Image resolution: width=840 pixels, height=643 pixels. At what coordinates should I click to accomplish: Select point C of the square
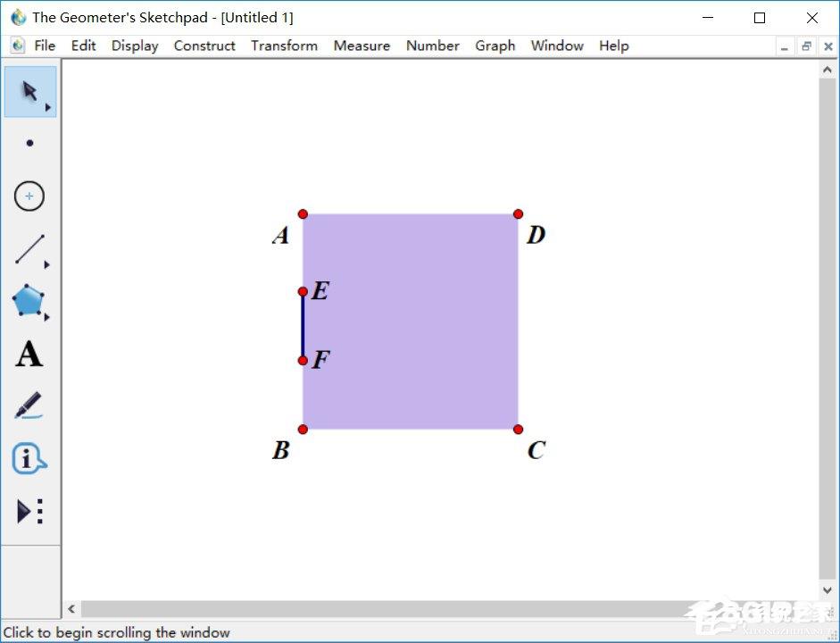point(518,430)
